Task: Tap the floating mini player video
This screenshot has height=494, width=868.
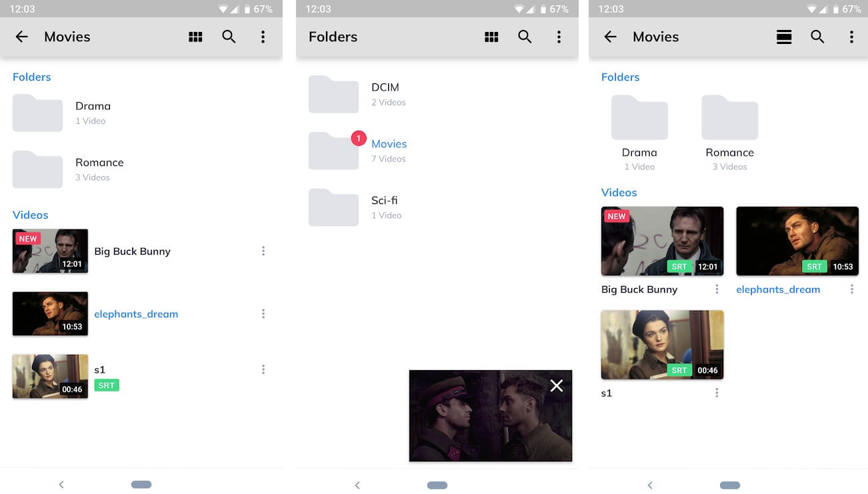Action: (x=491, y=415)
